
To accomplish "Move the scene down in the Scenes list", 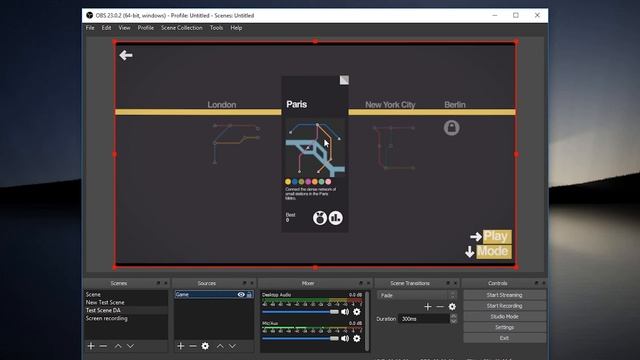I will pos(130,346).
